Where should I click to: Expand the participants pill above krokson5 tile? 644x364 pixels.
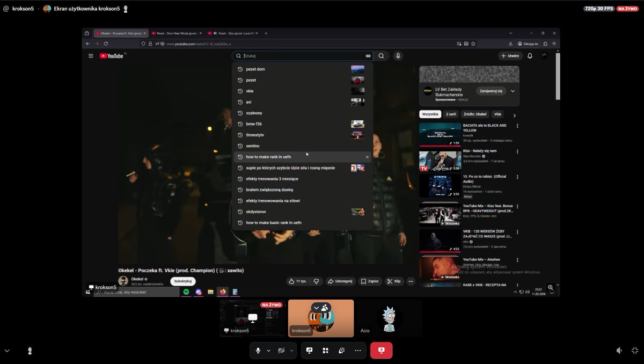pyautogui.click(x=321, y=308)
